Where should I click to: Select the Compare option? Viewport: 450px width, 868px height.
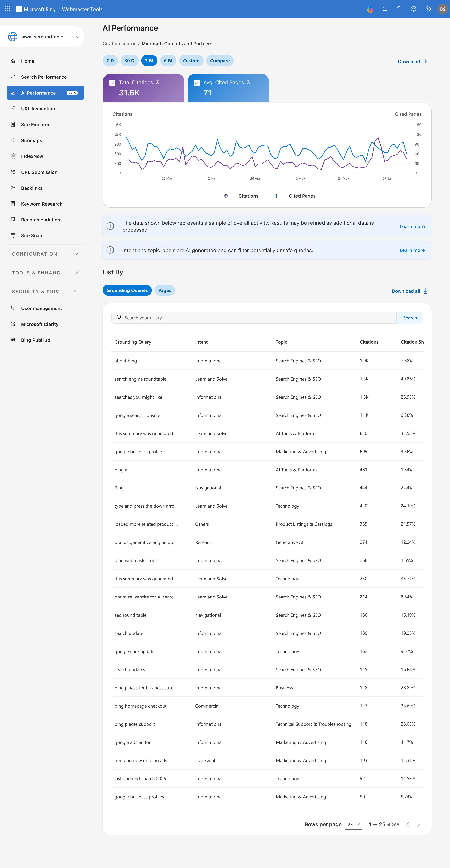220,61
